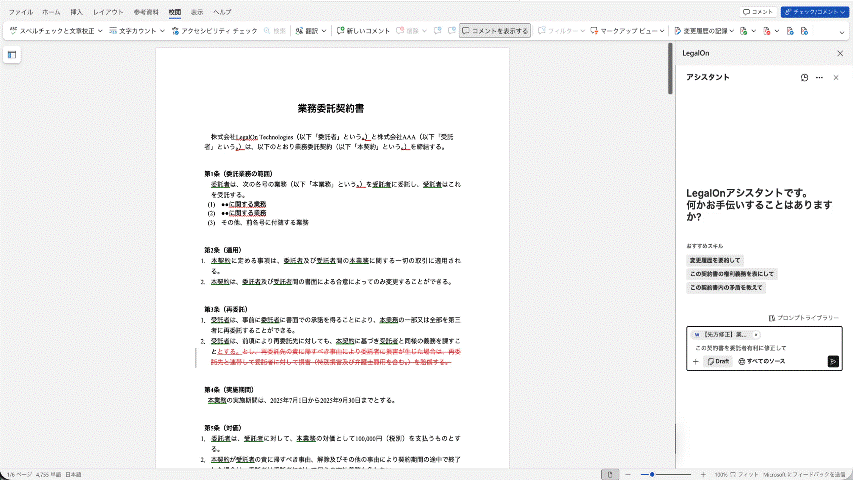Click the plus icon to add attachment

[x=696, y=361]
